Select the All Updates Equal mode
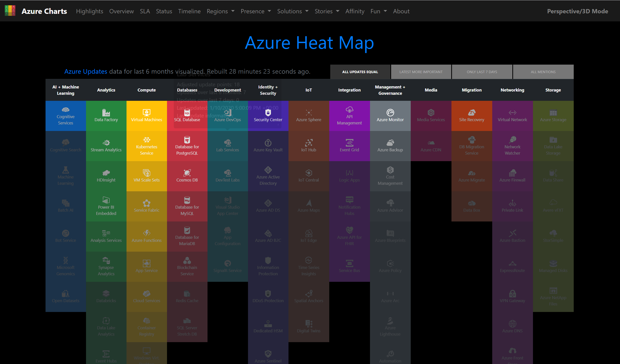620x364 pixels. pos(360,72)
